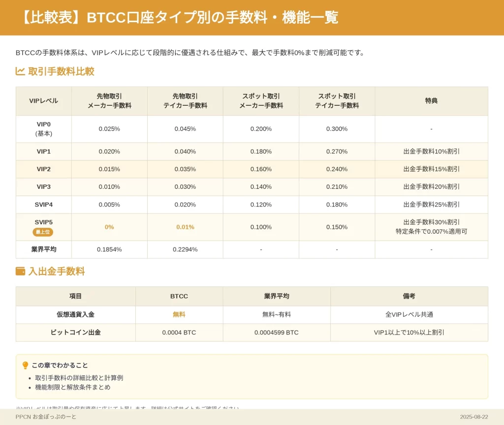
Task: Select the intro sentence starting with BTCCの手数料体系は
Action: (190, 53)
